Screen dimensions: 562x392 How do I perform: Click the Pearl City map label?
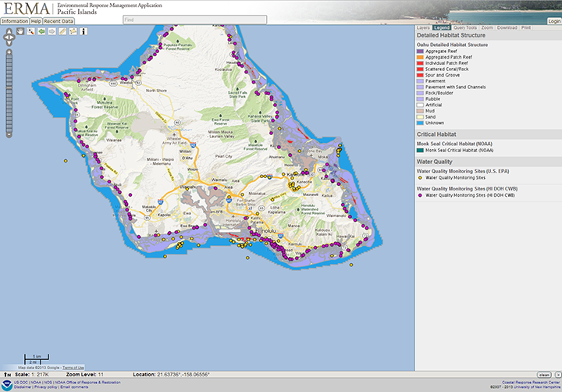click(x=224, y=156)
